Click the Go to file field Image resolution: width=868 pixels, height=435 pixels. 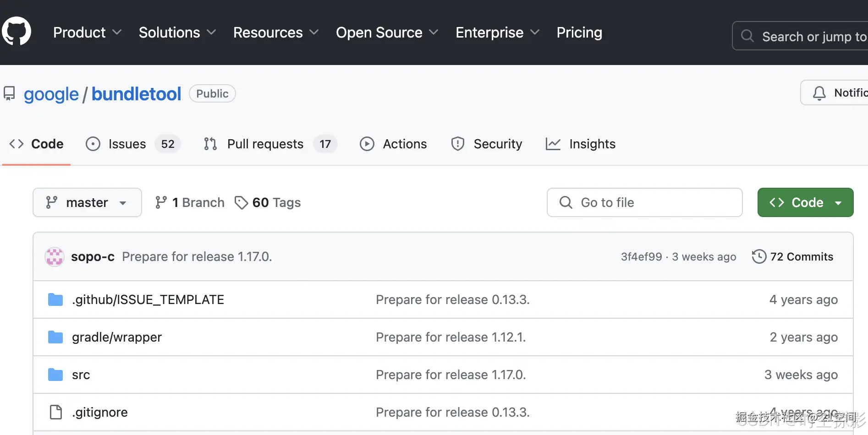point(644,202)
